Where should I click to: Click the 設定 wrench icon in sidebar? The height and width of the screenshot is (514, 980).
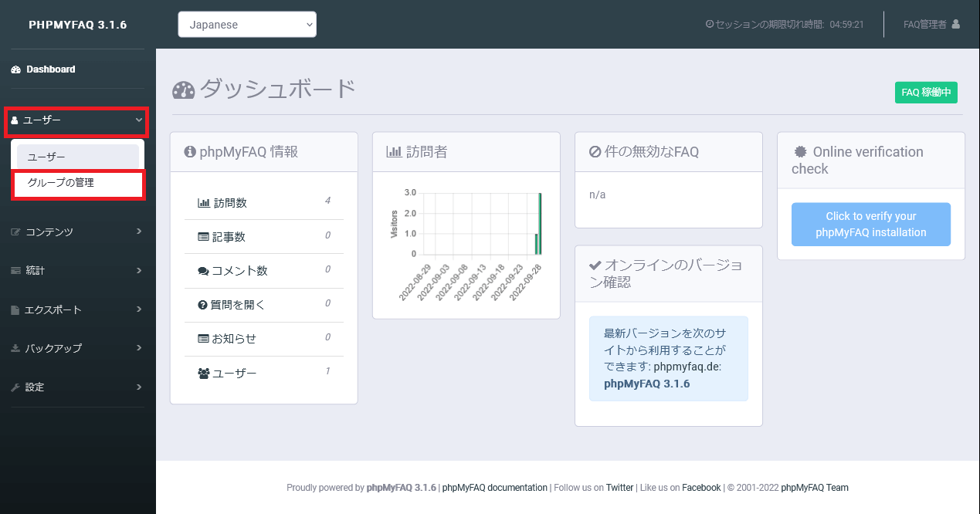pos(15,387)
